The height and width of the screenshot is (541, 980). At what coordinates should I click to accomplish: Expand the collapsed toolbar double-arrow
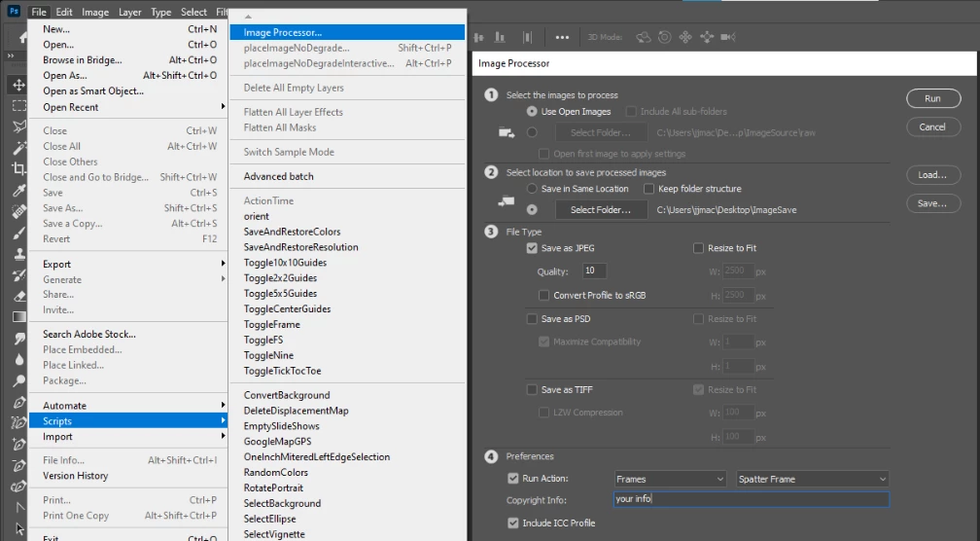click(x=10, y=55)
